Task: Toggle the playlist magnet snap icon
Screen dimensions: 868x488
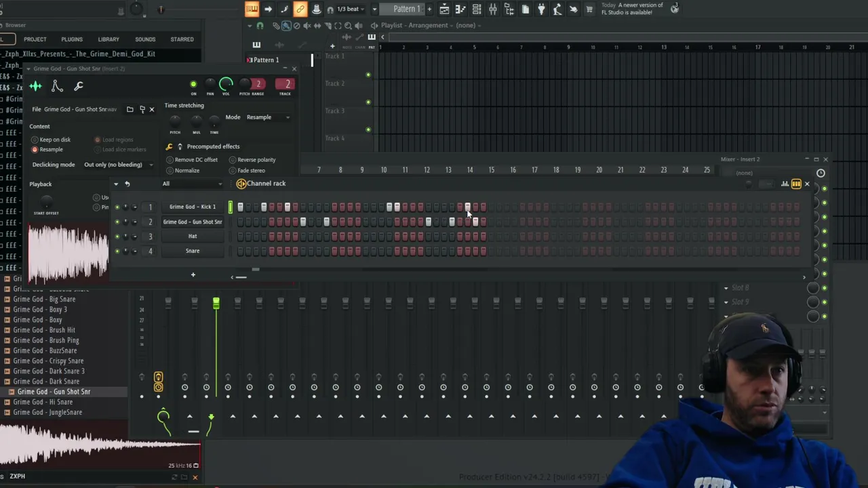Action: pos(260,26)
